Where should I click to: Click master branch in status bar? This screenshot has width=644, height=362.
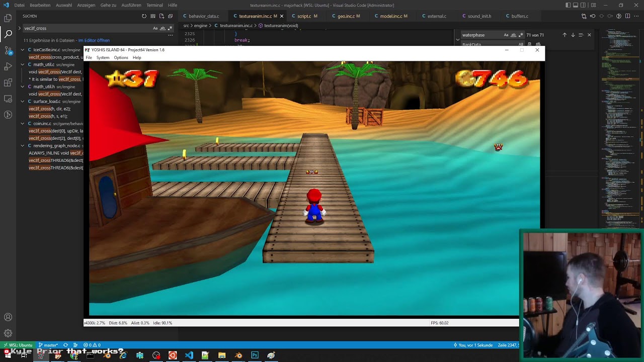48,345
